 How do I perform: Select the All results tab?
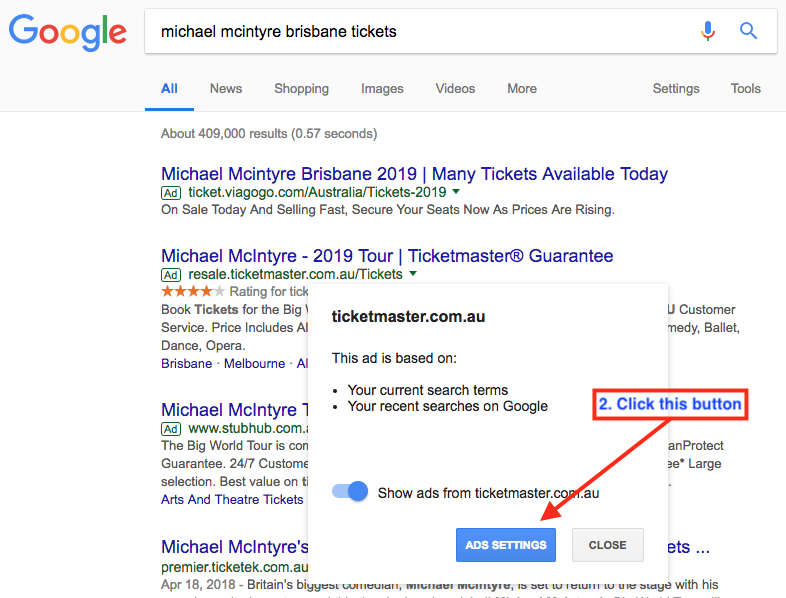[169, 89]
